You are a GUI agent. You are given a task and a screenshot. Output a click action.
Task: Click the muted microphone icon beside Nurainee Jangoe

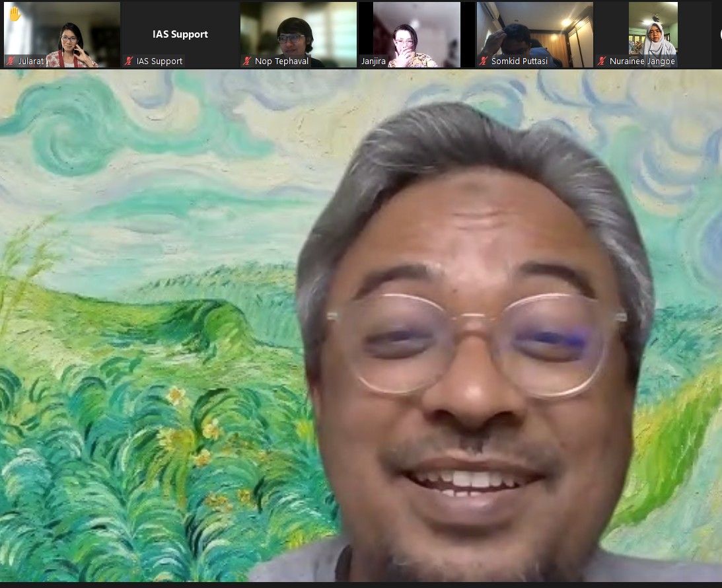click(602, 61)
